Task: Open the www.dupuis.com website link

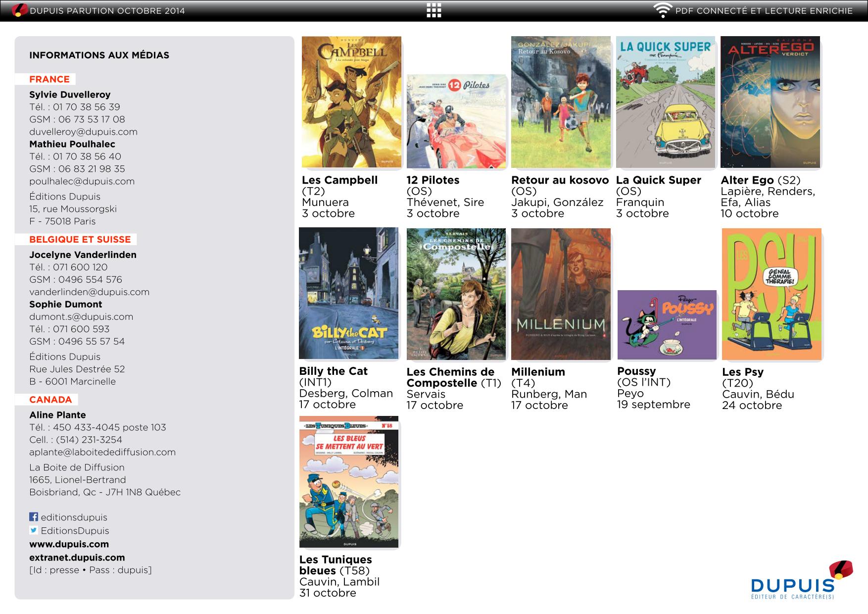Action: click(69, 544)
